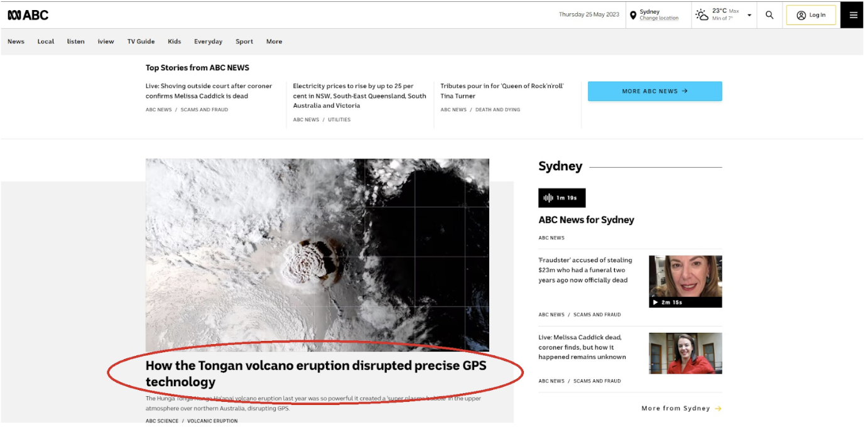The width and height of the screenshot is (868, 437).
Task: Click the arrow beside More from Sydney
Action: point(718,409)
